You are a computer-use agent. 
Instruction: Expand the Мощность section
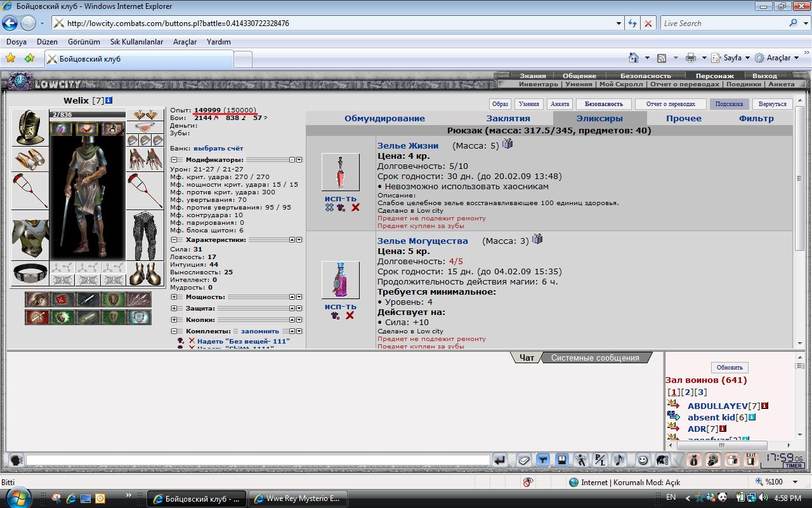173,297
